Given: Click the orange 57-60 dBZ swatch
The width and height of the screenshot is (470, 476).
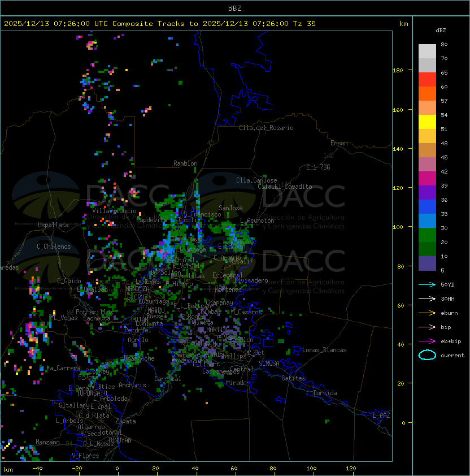Looking at the screenshot, I should 427,93.
